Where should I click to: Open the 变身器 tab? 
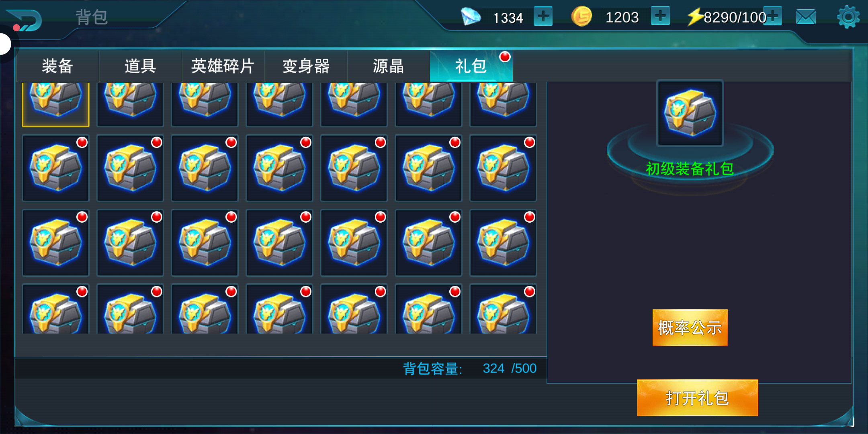point(306,66)
